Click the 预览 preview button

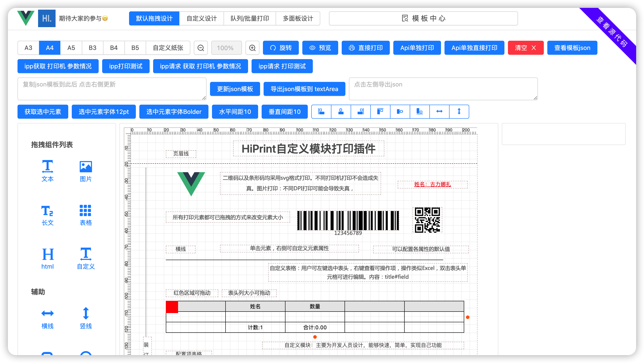pyautogui.click(x=320, y=48)
